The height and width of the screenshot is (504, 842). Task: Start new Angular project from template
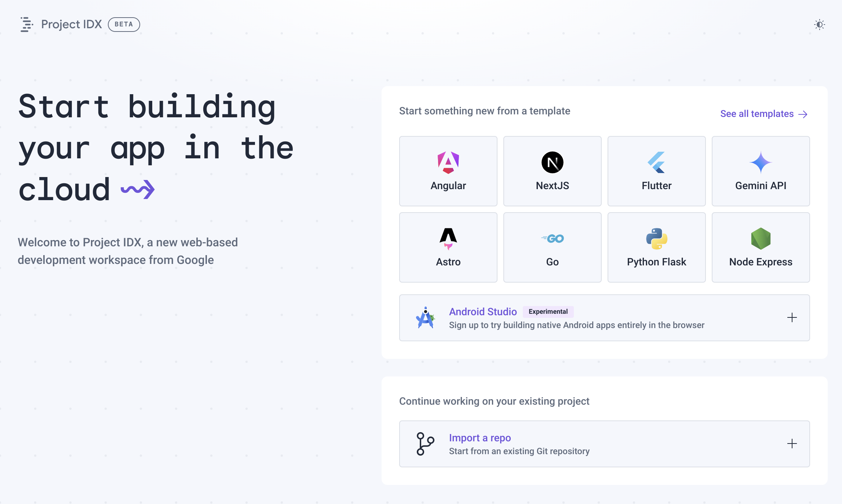point(448,170)
